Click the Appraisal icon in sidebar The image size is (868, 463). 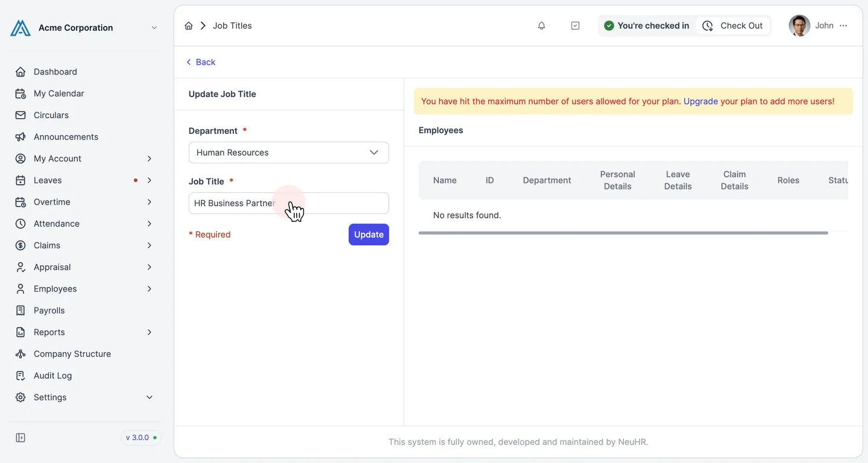[x=20, y=267]
